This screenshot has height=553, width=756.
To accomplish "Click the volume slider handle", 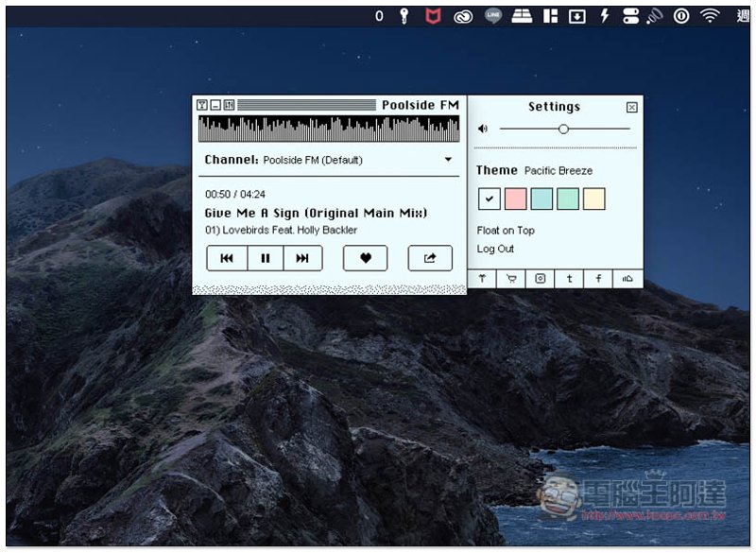I will [563, 129].
